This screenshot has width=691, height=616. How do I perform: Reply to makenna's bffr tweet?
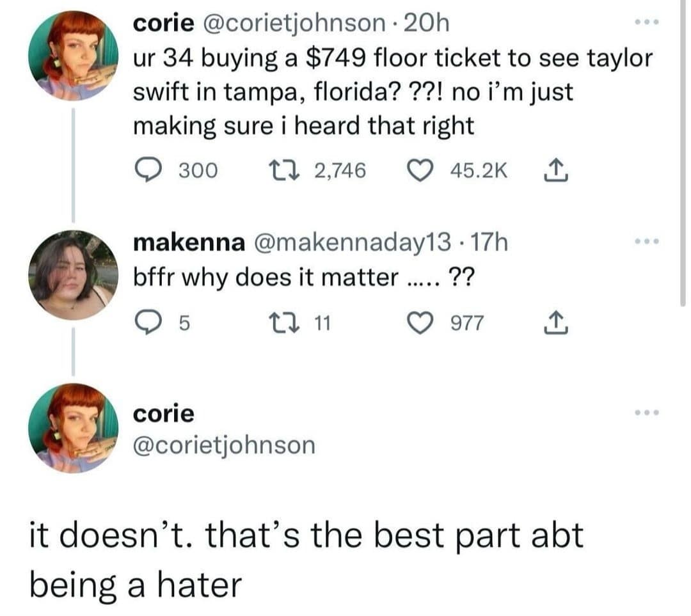pos(148,323)
